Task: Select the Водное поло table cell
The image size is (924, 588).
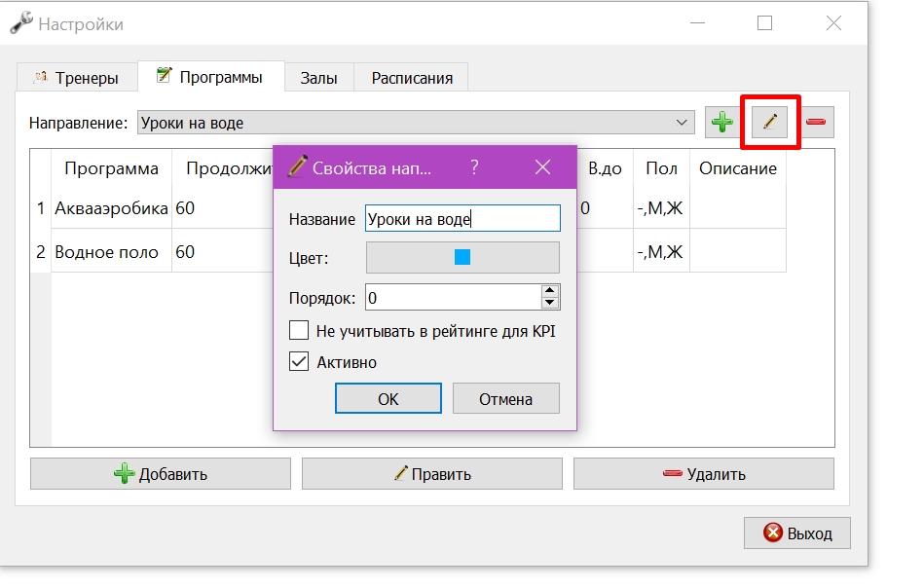Action: click(111, 251)
